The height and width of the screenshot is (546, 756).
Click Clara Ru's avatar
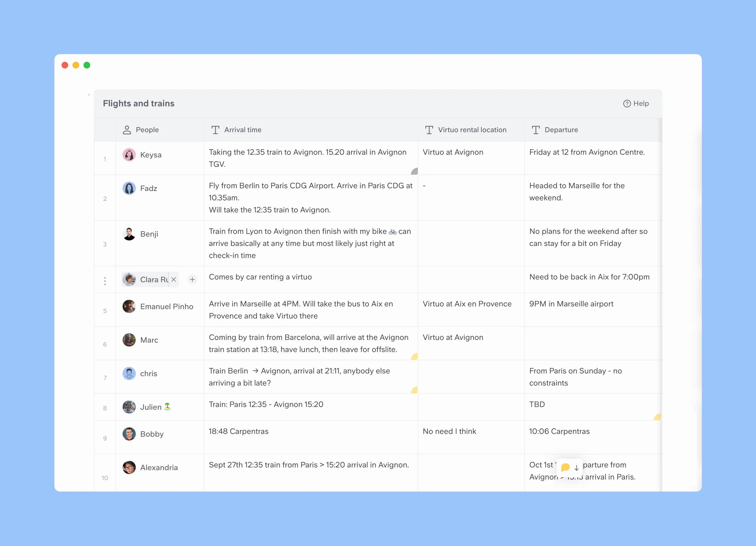pyautogui.click(x=129, y=279)
